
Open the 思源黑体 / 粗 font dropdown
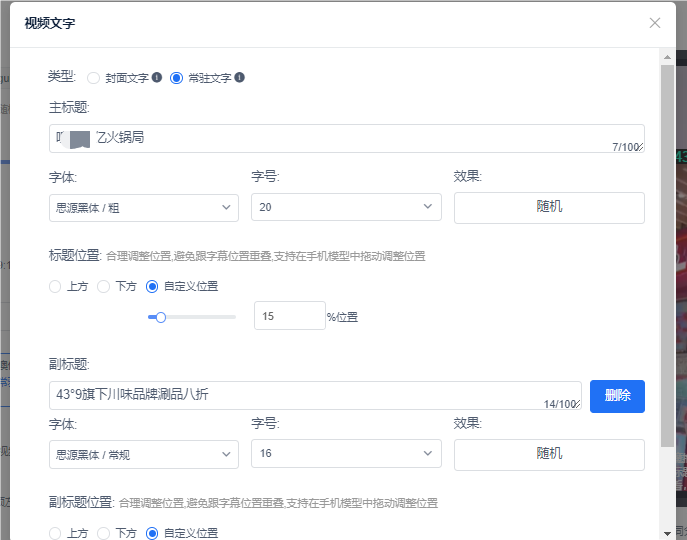pos(143,208)
